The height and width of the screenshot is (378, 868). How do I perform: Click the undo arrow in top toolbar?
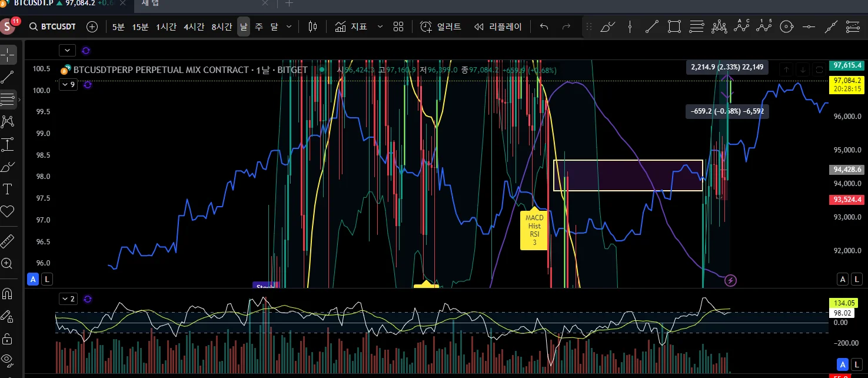(x=544, y=27)
